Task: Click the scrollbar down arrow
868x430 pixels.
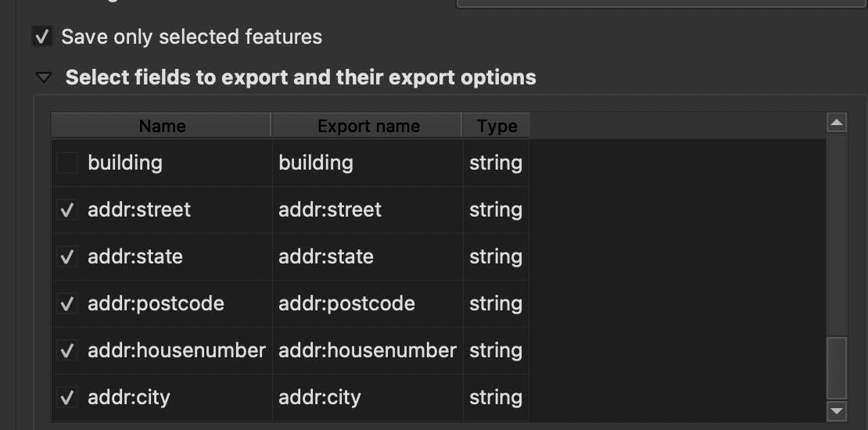Action: pyautogui.click(x=837, y=410)
